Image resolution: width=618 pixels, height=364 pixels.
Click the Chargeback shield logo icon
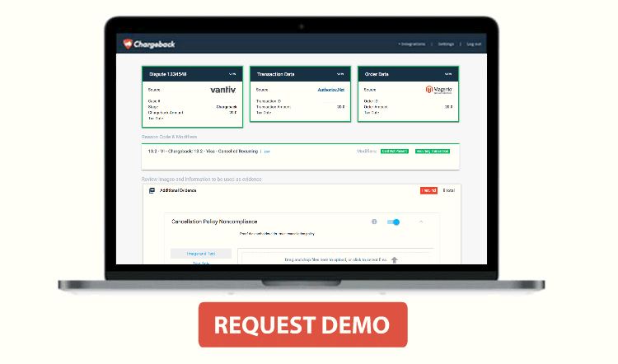click(129, 44)
